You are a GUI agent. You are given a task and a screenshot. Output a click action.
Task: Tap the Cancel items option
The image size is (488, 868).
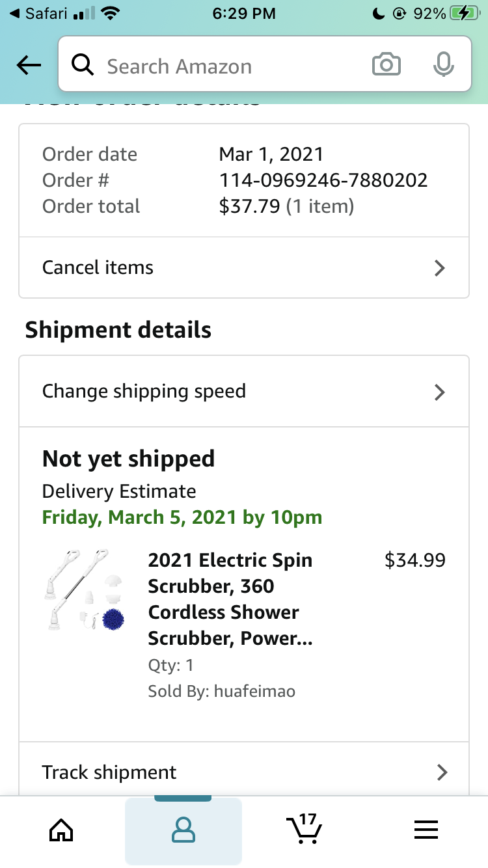98,267
